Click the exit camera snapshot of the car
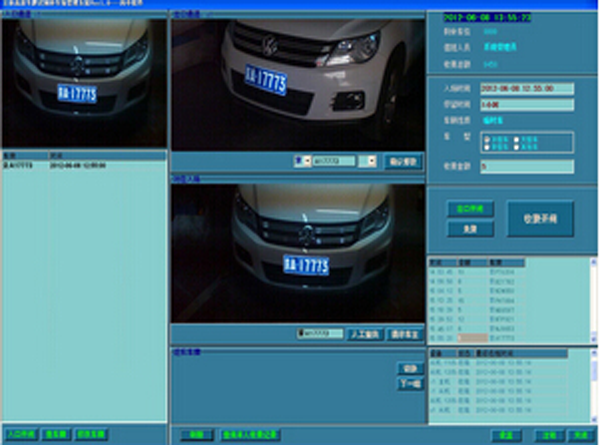This screenshot has width=600, height=445. pyautogui.click(x=298, y=85)
